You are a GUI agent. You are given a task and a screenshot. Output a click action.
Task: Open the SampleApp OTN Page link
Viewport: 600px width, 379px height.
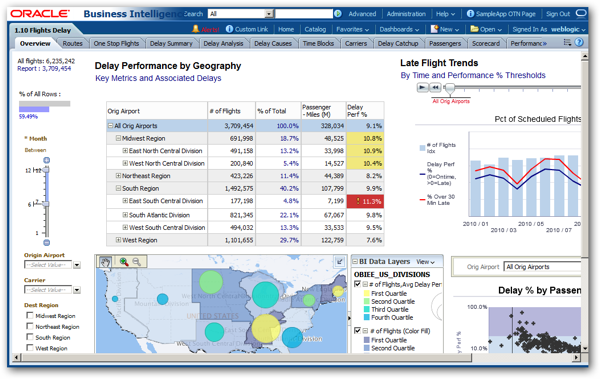506,14
